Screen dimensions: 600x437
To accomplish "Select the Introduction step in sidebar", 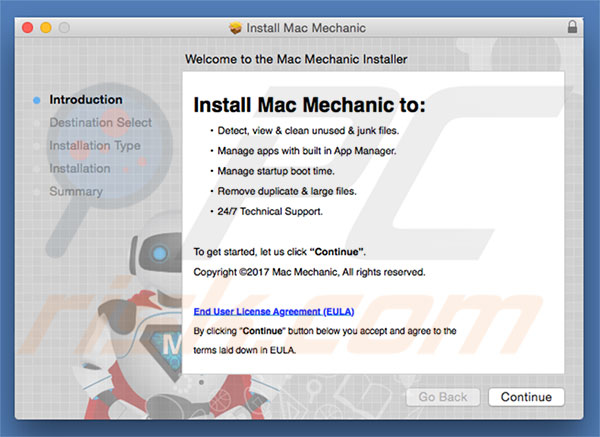I will [x=86, y=99].
